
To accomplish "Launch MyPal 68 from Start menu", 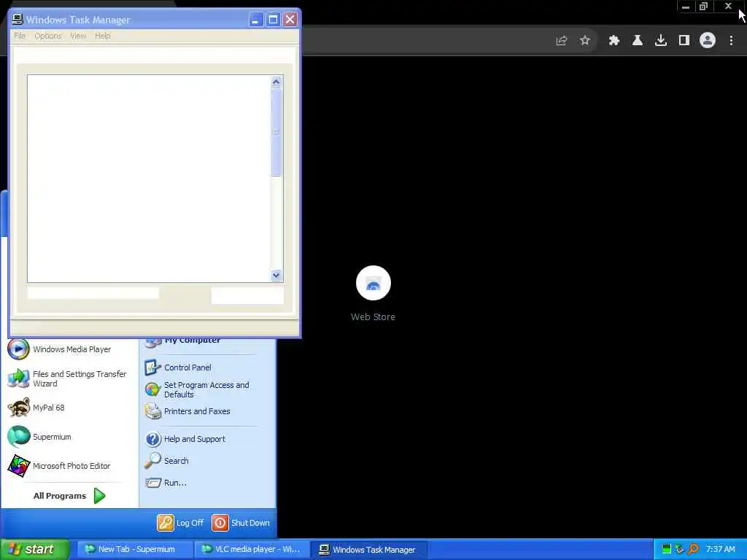I will [36, 408].
